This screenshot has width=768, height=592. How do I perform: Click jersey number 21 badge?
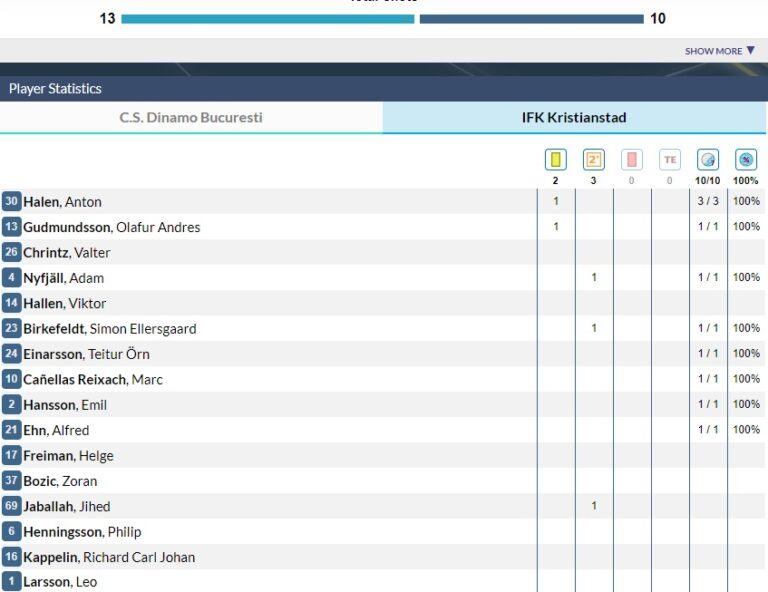11,430
